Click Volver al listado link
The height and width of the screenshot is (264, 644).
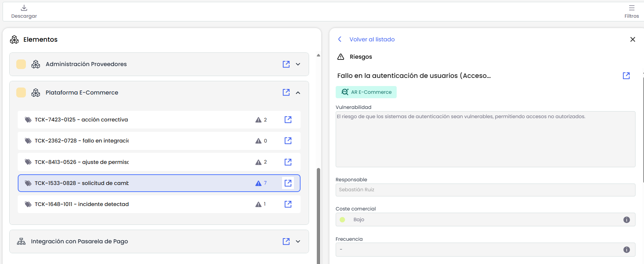click(372, 40)
